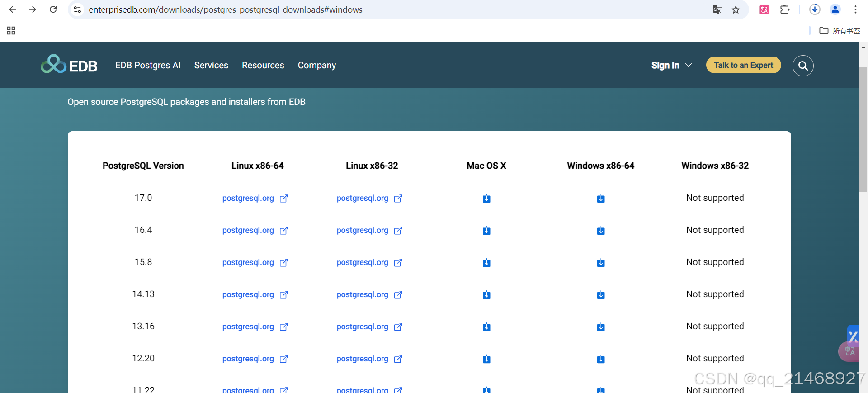The height and width of the screenshot is (393, 868).
Task: Open Company menu
Action: pyautogui.click(x=317, y=65)
